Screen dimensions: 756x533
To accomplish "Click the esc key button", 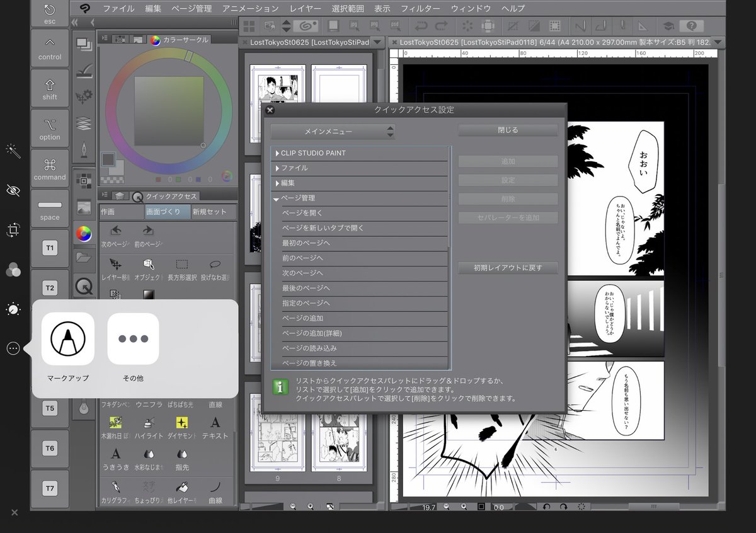I will coord(50,13).
